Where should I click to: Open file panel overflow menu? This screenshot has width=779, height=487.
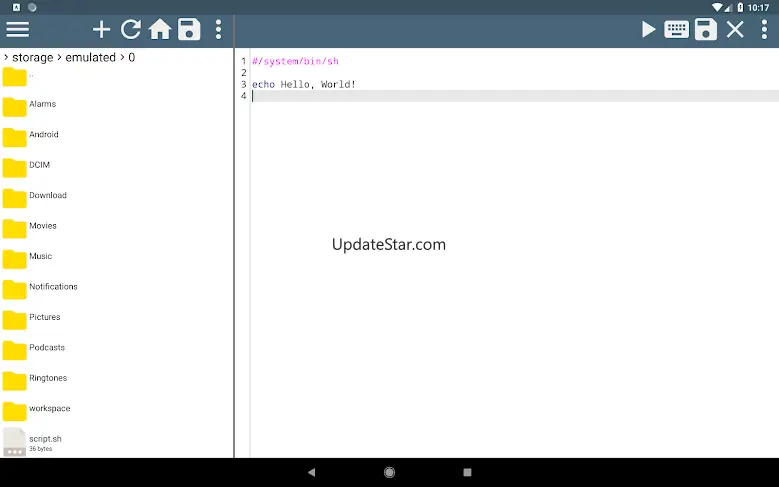point(218,29)
